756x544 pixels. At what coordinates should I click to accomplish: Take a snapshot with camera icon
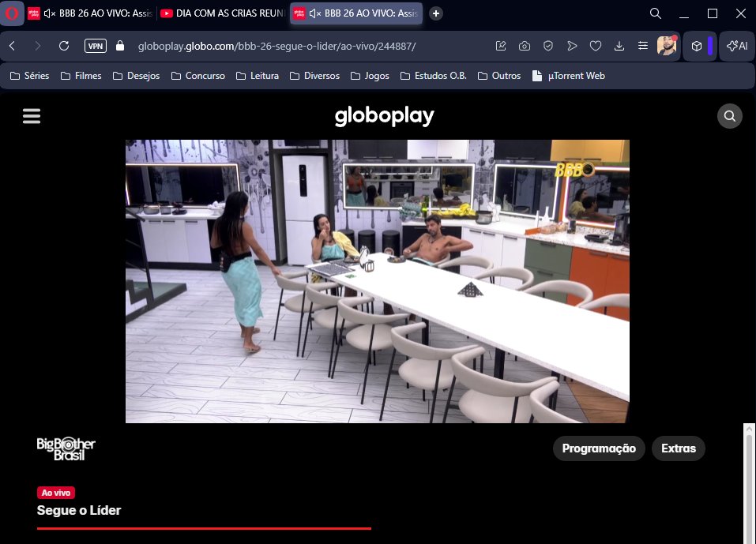point(524,46)
